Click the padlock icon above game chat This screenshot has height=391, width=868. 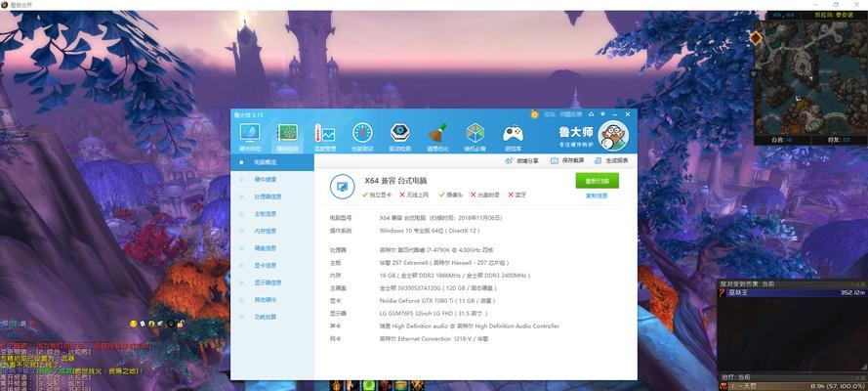tap(181, 324)
